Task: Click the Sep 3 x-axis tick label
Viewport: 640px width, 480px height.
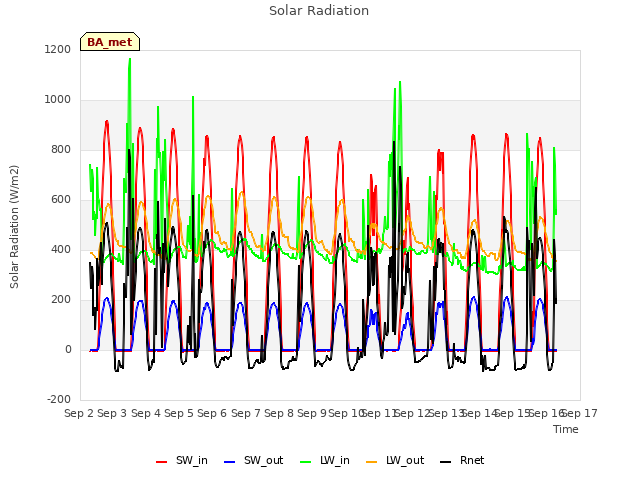Action: [x=112, y=413]
